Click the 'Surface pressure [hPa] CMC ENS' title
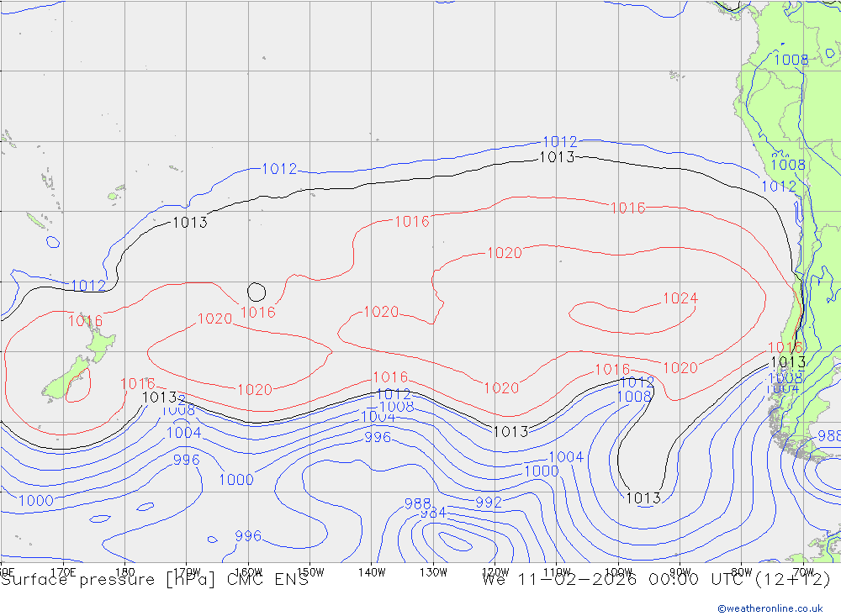 pos(155,580)
